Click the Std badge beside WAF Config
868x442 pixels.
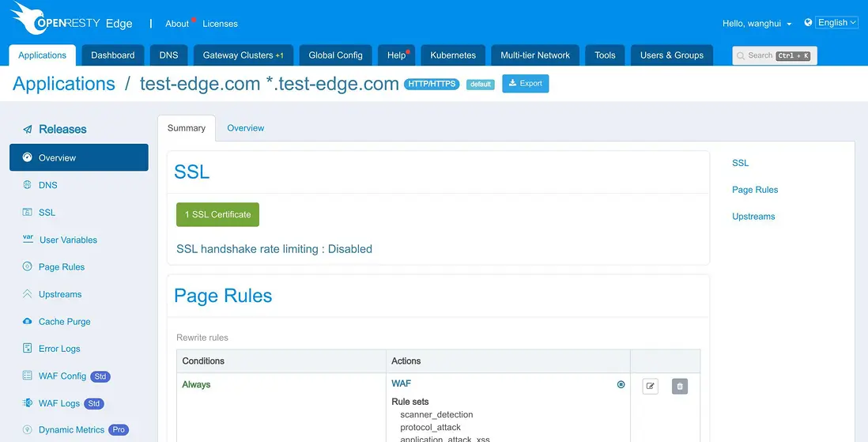(100, 376)
